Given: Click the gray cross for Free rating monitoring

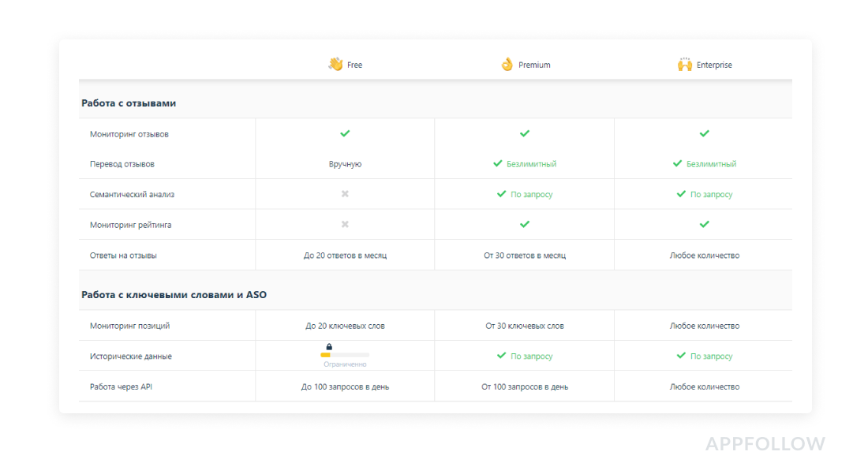Looking at the screenshot, I should [345, 224].
